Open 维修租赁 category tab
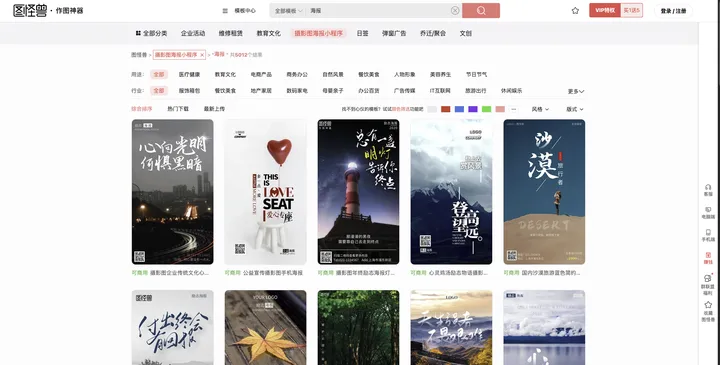Image resolution: width=720 pixels, height=365 pixels. 231,33
